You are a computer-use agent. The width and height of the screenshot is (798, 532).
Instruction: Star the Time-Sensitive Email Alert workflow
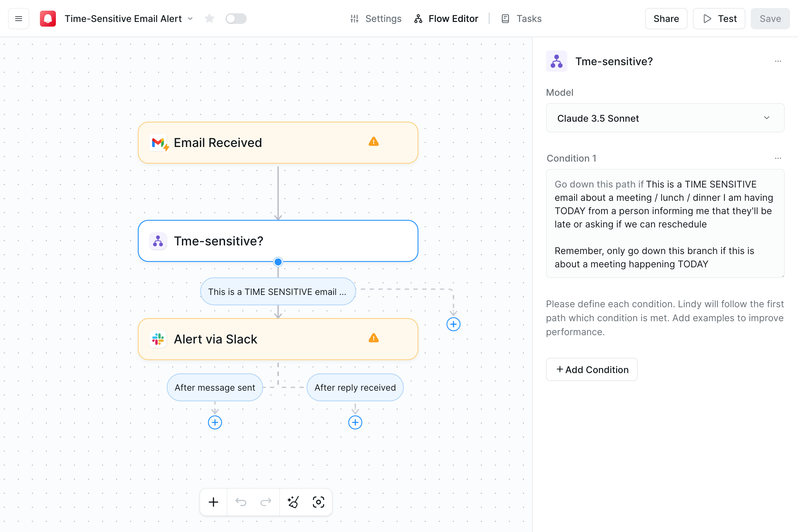pyautogui.click(x=209, y=19)
